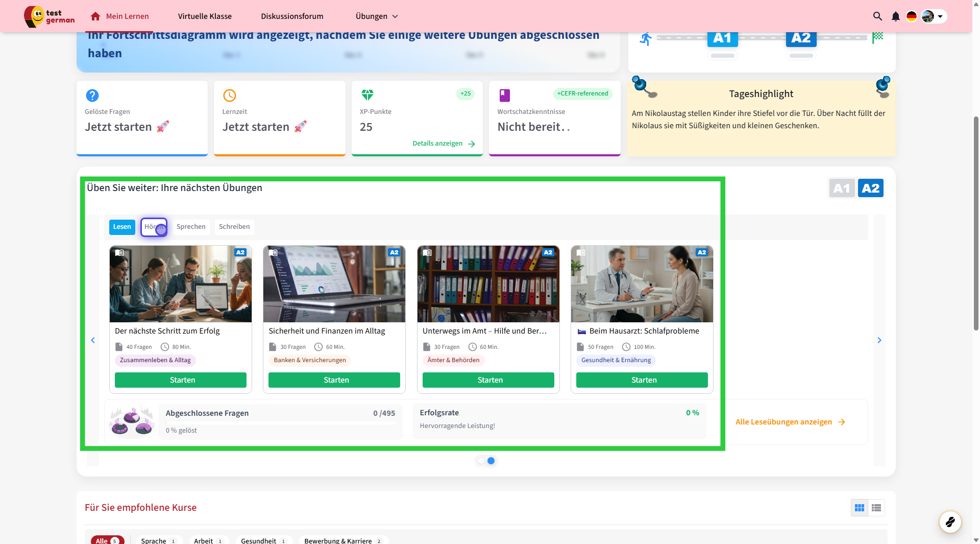Open "Alle Leseübungen anzeigen" link

click(x=790, y=422)
